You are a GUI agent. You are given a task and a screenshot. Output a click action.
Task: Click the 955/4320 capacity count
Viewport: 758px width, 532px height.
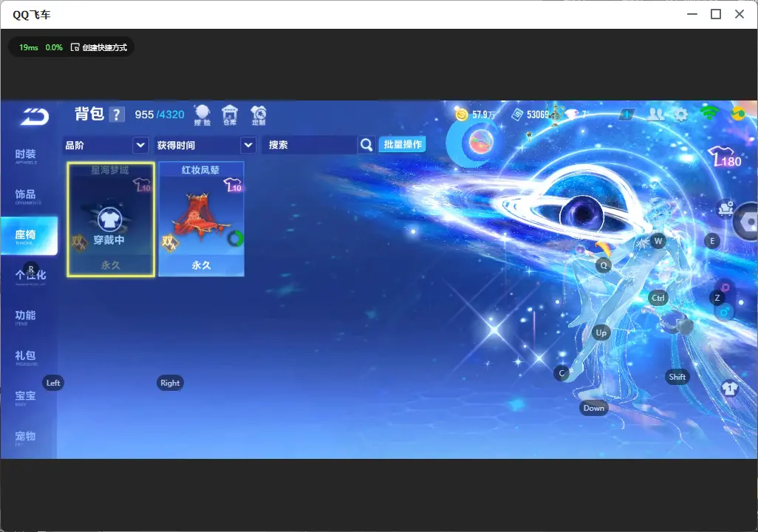click(x=160, y=115)
